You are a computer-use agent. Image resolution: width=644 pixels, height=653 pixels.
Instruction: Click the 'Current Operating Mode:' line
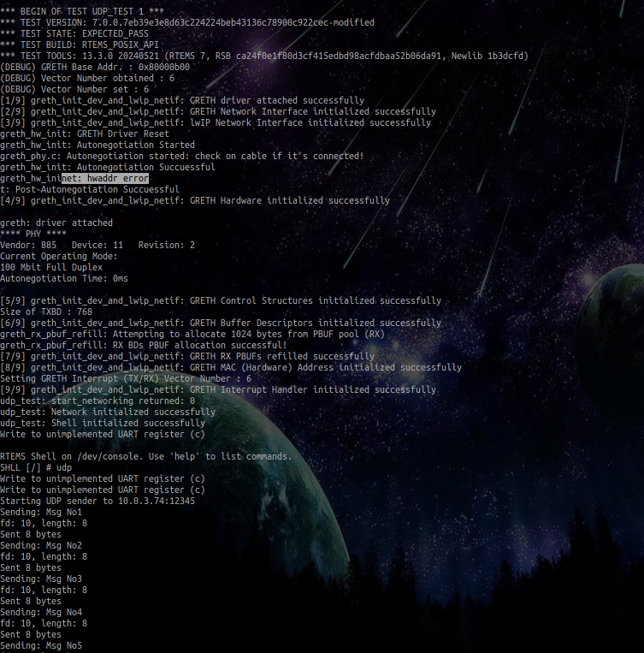(x=59, y=256)
